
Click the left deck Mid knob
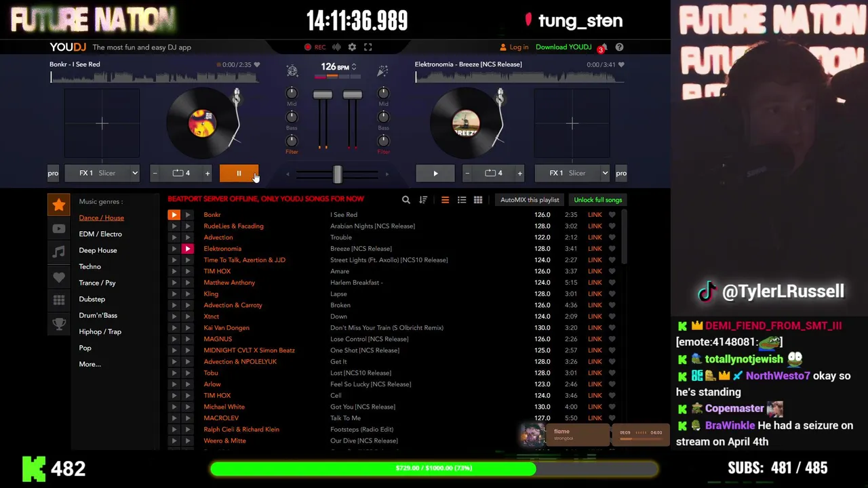click(292, 93)
